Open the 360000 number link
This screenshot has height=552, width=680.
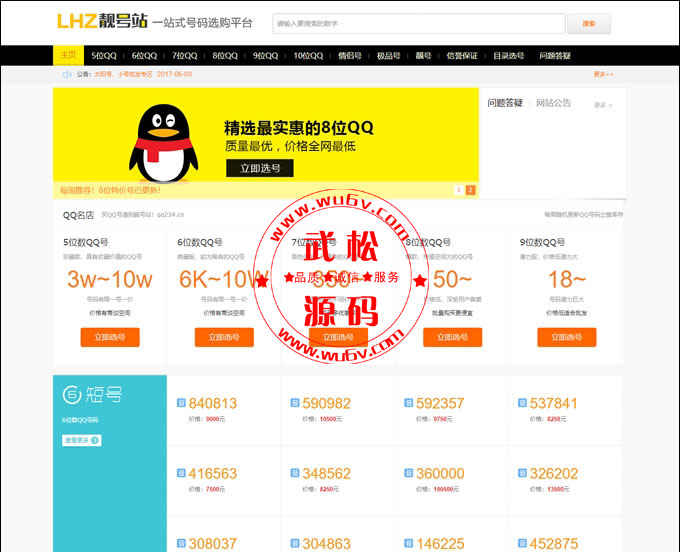[x=440, y=473]
